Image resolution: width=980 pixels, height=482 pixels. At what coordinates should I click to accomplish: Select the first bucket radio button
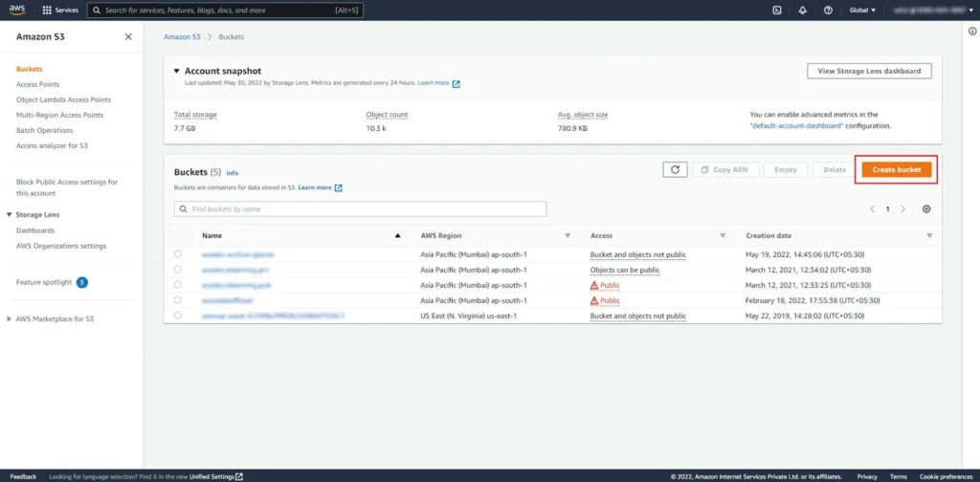click(x=178, y=254)
